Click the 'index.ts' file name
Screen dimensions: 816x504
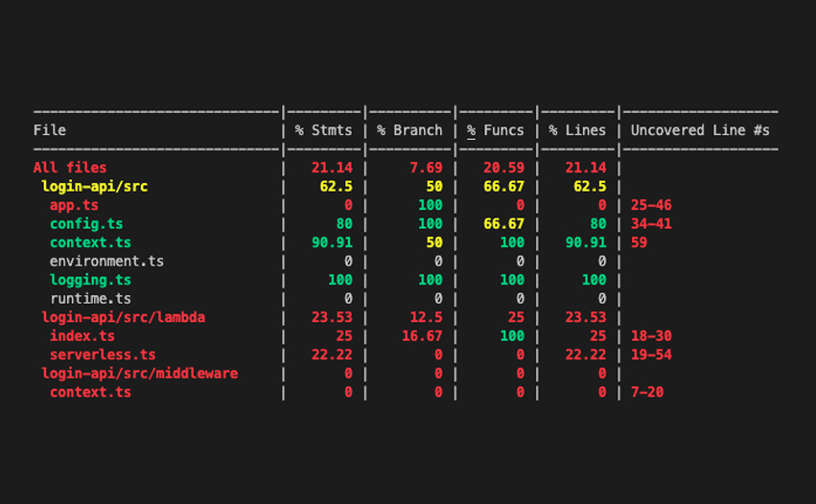(82, 336)
